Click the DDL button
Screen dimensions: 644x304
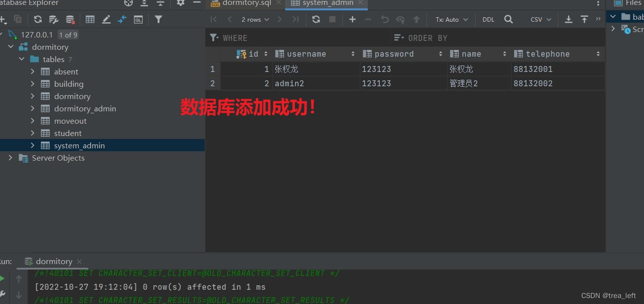point(488,19)
